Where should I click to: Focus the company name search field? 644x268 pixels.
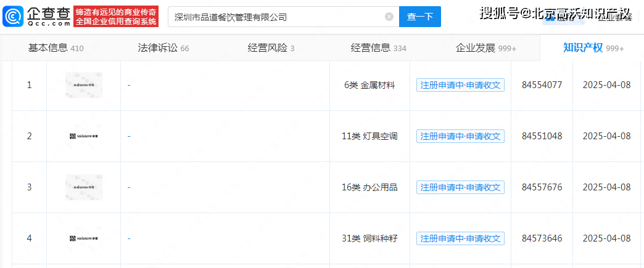(x=278, y=17)
